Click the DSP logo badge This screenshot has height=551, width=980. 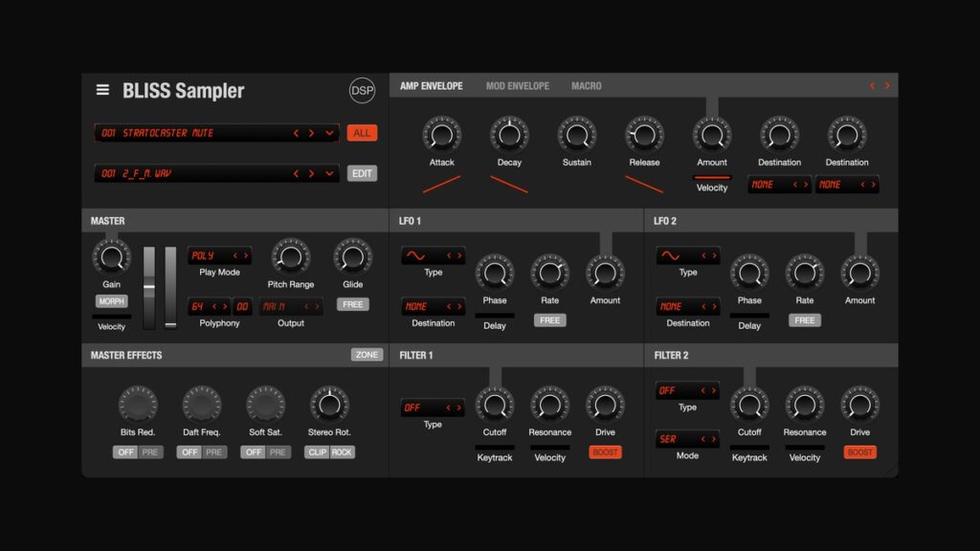coord(362,89)
